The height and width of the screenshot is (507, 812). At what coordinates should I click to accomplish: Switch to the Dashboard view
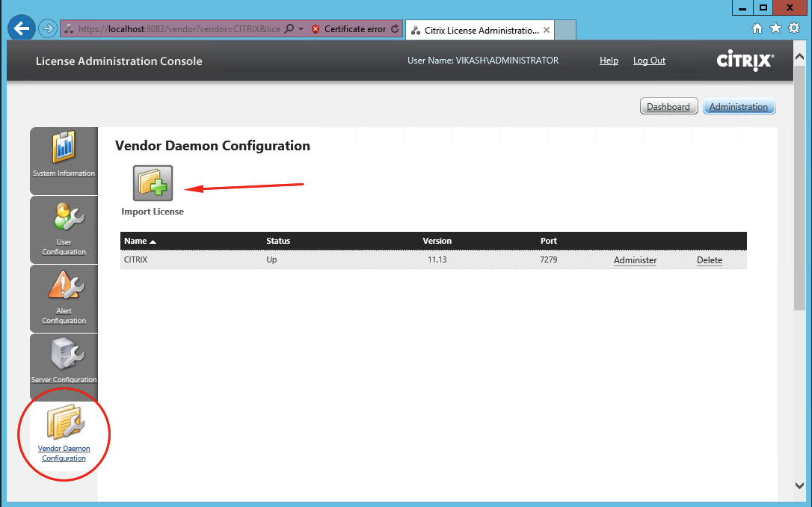coord(668,107)
